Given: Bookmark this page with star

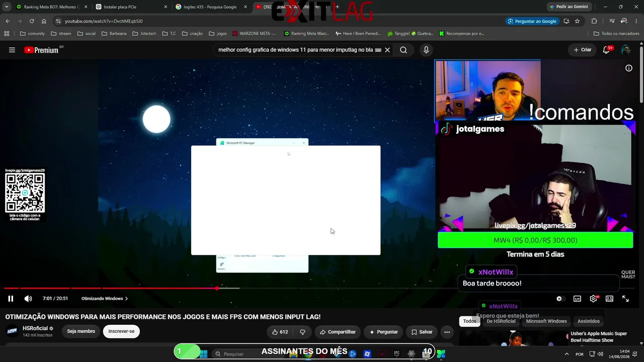Looking at the screenshot, I should 577,21.
